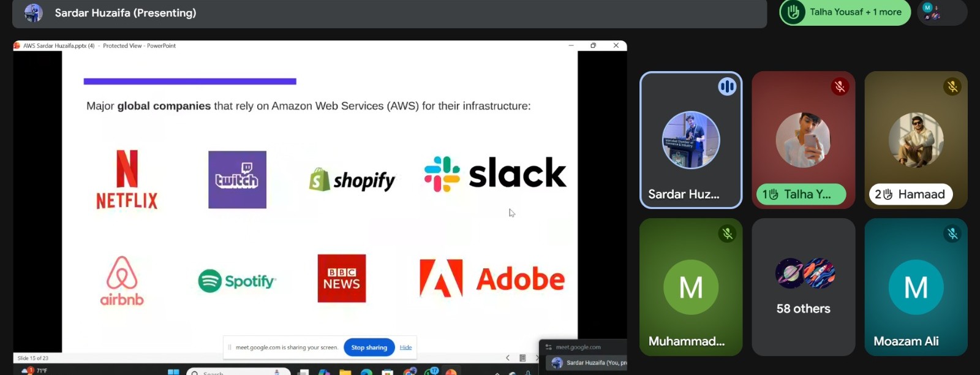Screen dimensions: 980x375
Task: Click Talha's profile photo avatar
Action: 803,140
